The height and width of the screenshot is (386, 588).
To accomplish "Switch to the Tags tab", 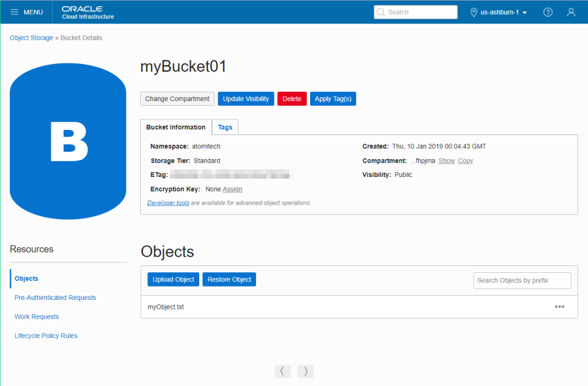I will tap(225, 127).
